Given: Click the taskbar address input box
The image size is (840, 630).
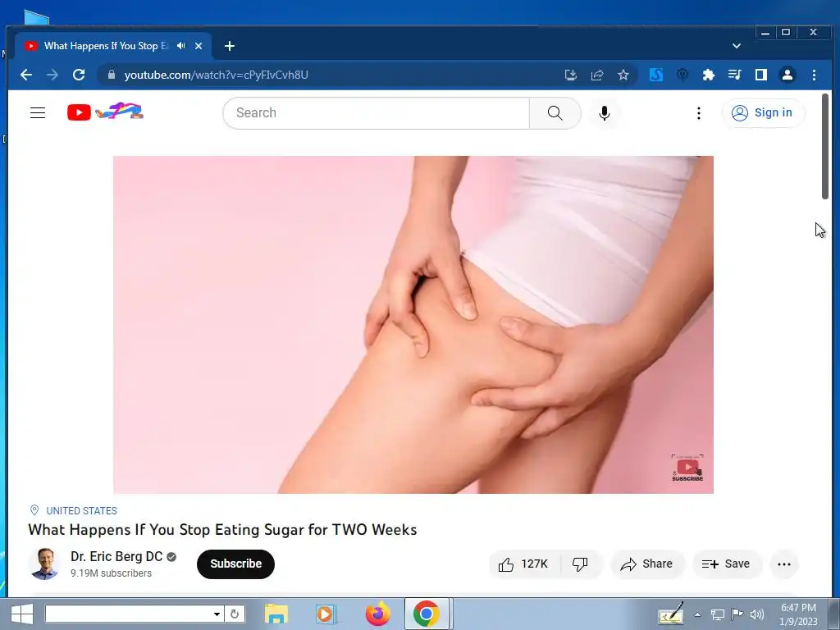Looking at the screenshot, I should pos(129,614).
